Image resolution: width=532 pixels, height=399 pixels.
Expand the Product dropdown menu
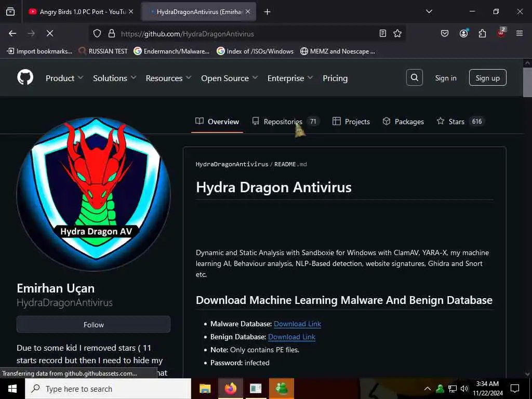[64, 78]
